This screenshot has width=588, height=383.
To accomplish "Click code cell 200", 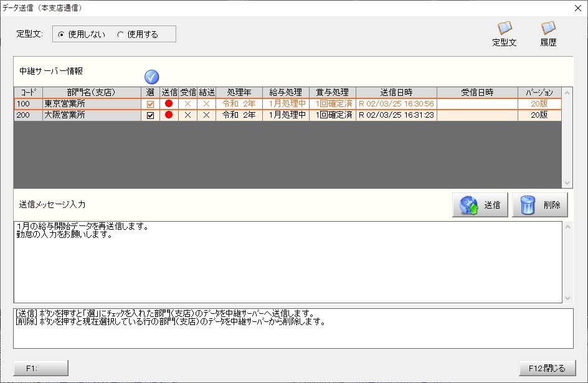I will (x=29, y=115).
